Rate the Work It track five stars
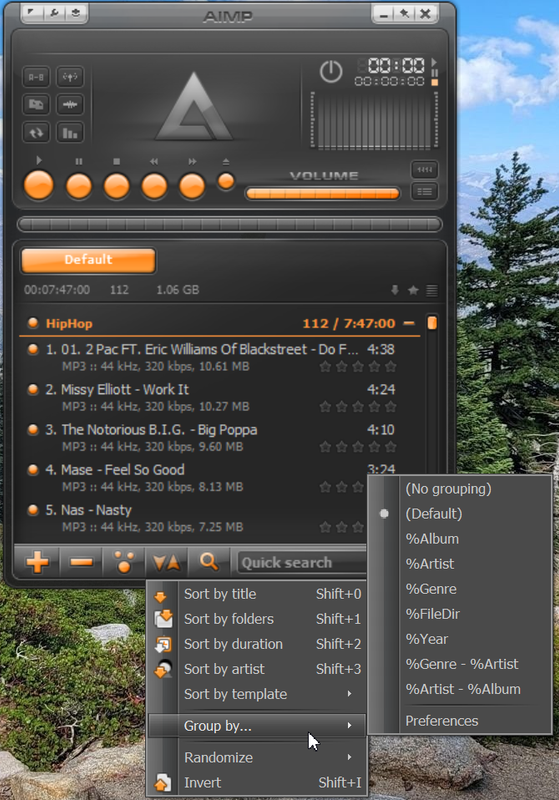This screenshot has height=800, width=559. (391, 407)
